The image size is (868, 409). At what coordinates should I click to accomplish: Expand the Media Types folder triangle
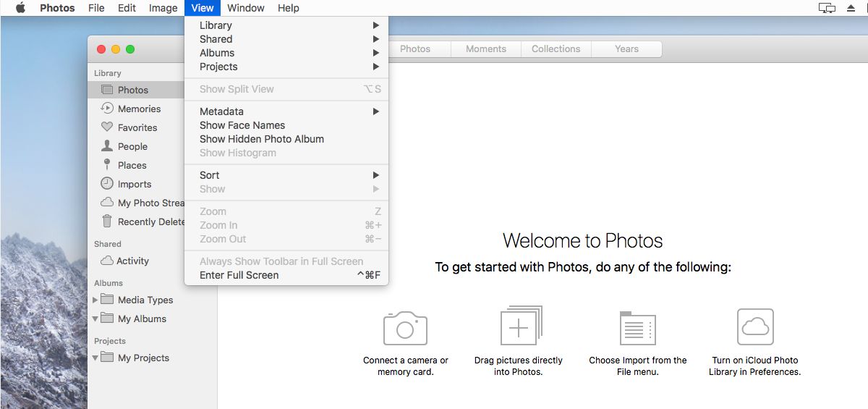click(x=95, y=300)
